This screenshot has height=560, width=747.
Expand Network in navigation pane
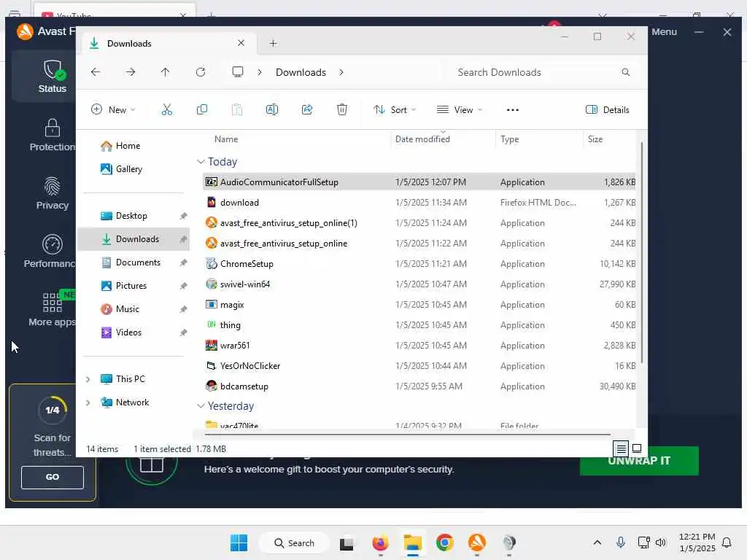(88, 402)
